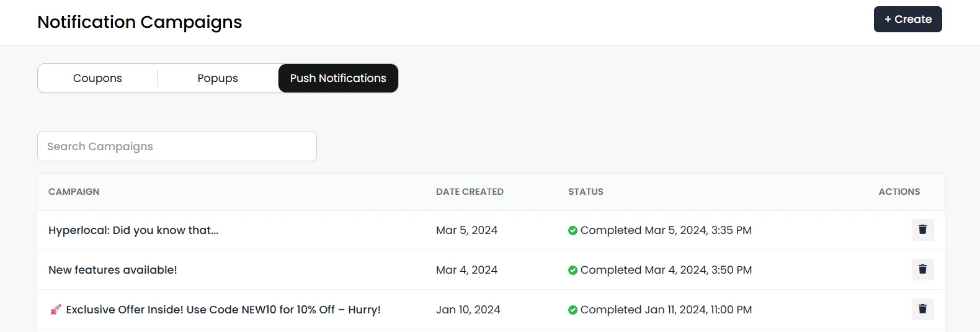Open the Exclusive Offer Inside campaign

223,310
